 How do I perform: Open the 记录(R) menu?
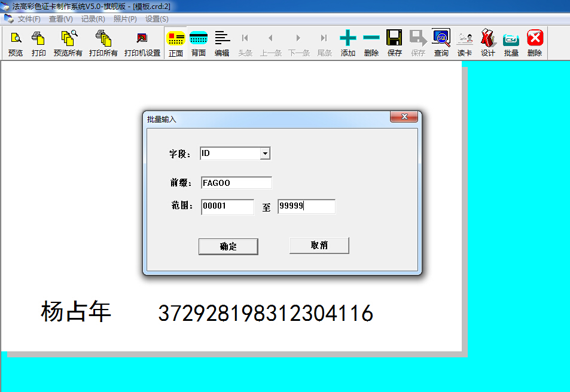click(93, 19)
